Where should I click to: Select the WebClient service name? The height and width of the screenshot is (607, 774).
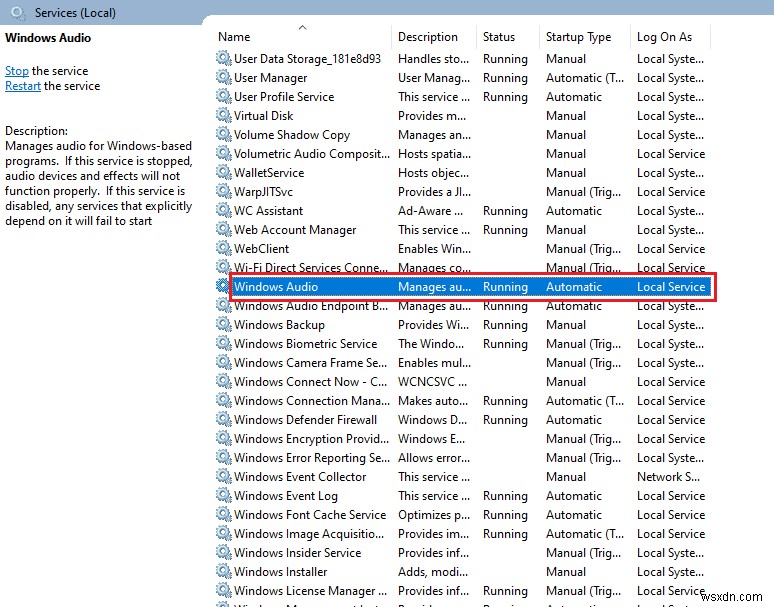tap(261, 249)
